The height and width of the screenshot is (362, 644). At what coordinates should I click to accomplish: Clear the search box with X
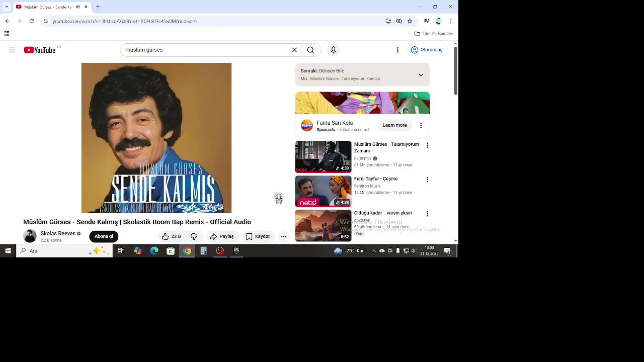[x=294, y=50]
